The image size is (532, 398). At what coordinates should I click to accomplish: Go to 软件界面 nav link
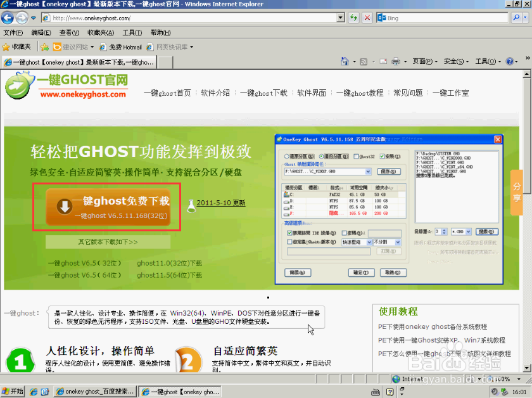(312, 93)
